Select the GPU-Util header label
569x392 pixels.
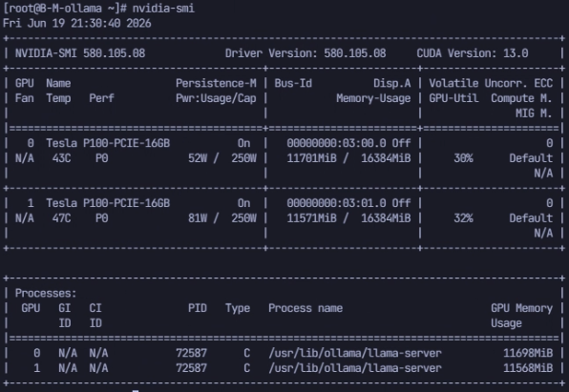click(453, 98)
